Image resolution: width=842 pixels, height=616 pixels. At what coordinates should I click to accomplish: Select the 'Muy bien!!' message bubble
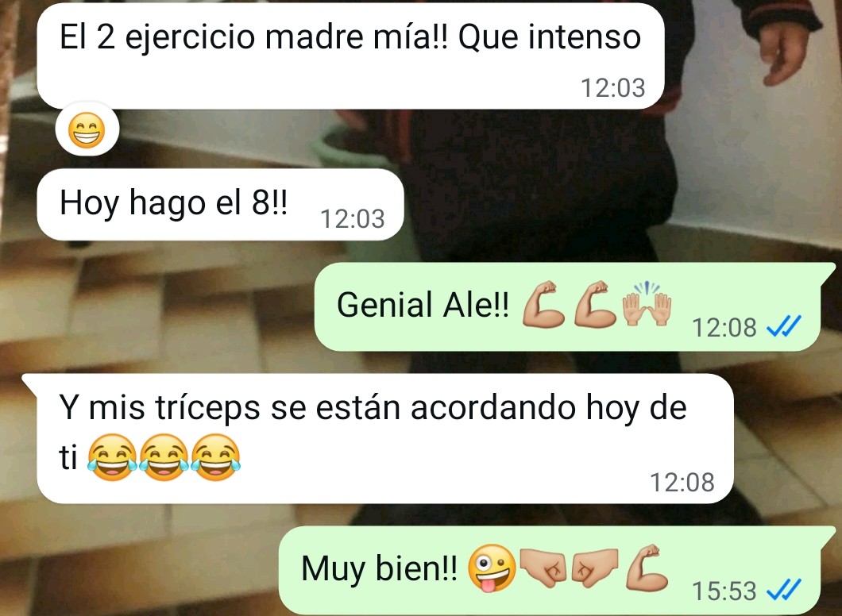click(558, 570)
